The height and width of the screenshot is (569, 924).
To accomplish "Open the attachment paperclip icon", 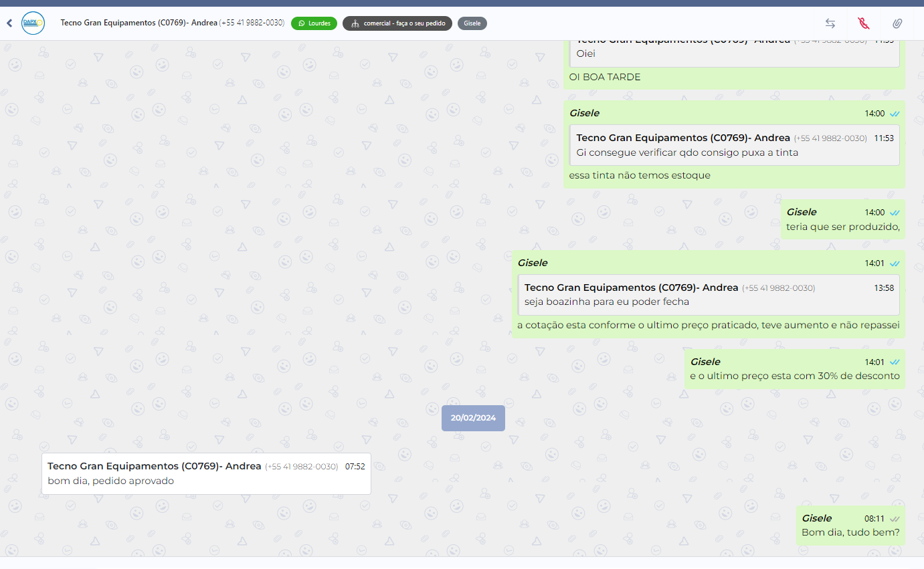I will click(897, 23).
